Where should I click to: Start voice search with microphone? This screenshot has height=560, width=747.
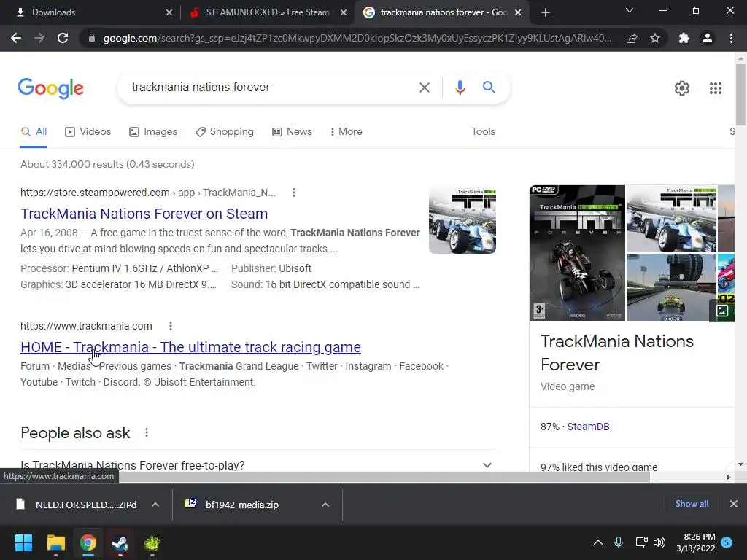point(460,87)
